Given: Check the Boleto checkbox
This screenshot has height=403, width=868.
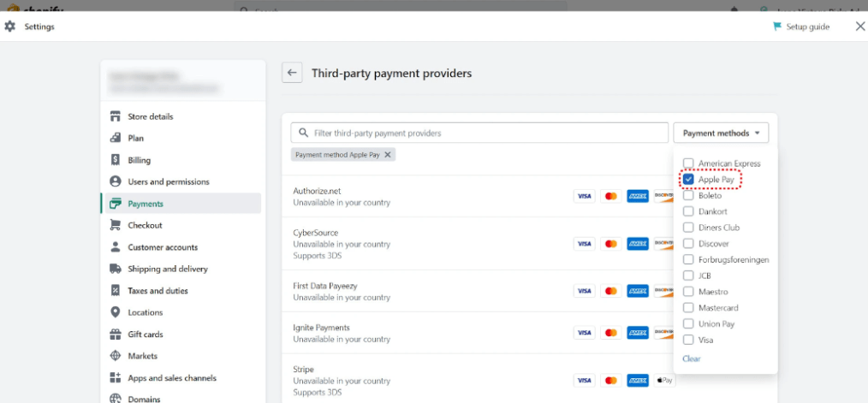Looking at the screenshot, I should (688, 195).
